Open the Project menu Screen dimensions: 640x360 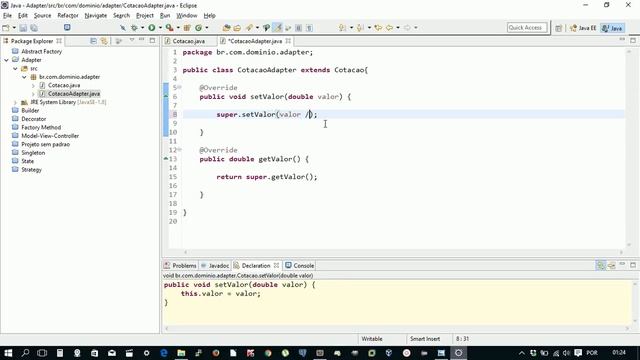pos(145,16)
